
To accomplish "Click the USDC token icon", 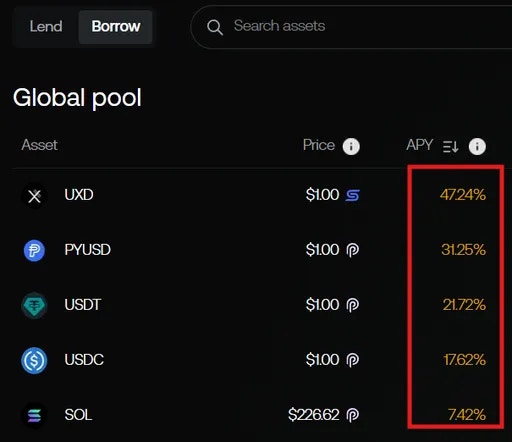I will [34, 360].
